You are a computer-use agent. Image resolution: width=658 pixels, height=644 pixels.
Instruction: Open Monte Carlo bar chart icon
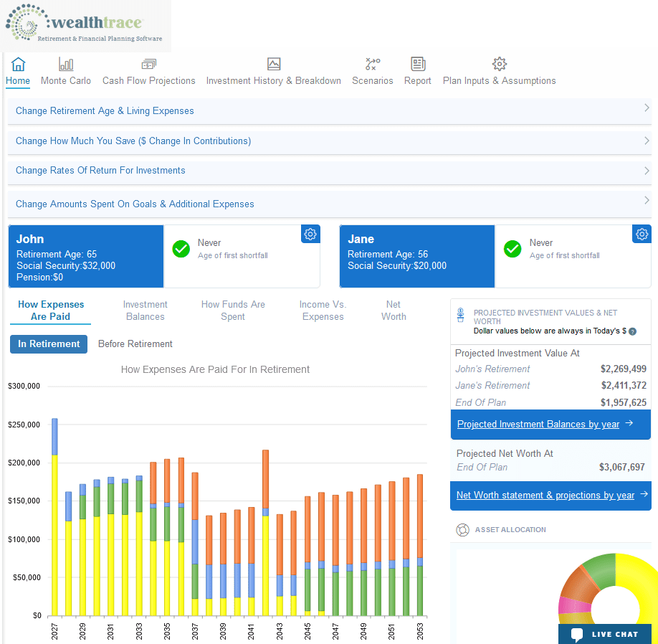click(66, 65)
